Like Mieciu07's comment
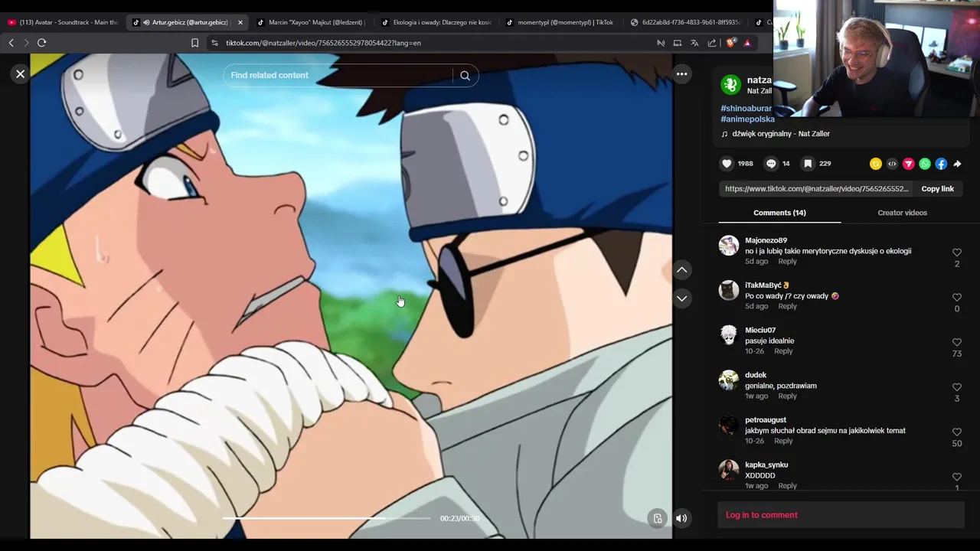Viewport: 980px width, 551px height. click(956, 343)
